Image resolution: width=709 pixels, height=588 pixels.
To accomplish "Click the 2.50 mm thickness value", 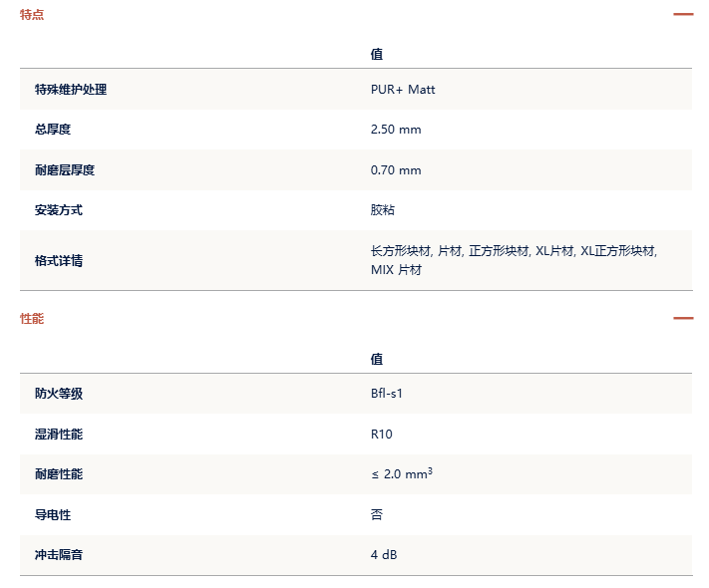I will coord(396,130).
